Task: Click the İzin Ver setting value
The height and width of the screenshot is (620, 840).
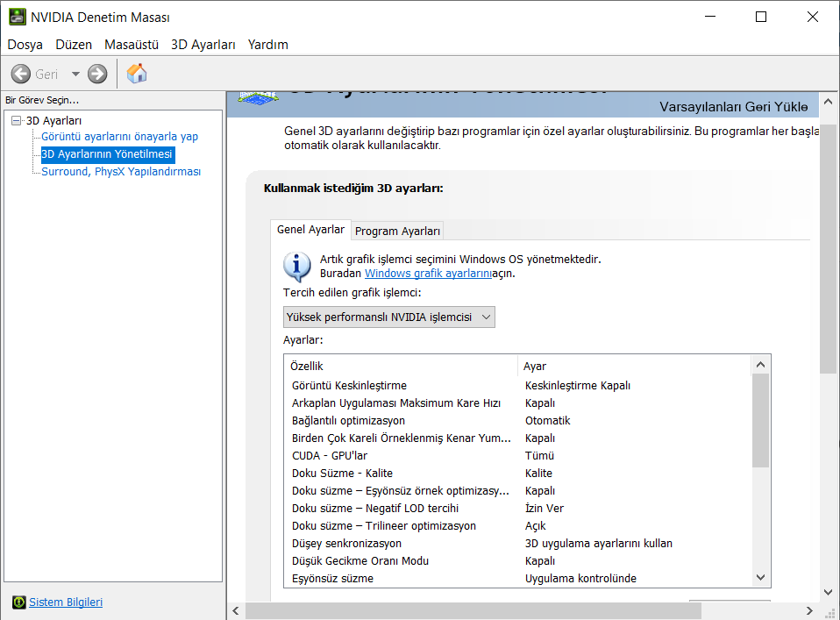Action: (x=545, y=508)
